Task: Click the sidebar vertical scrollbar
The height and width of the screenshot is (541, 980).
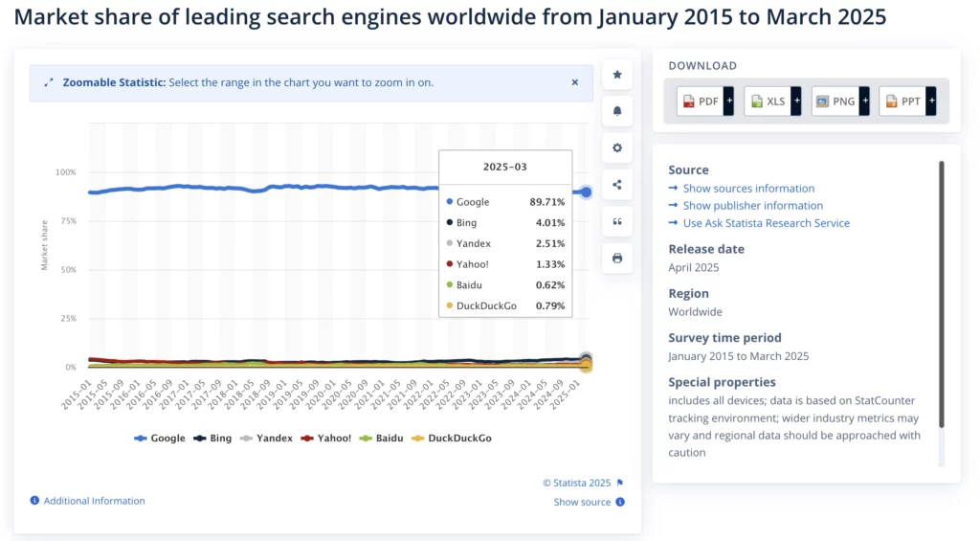Action: (x=942, y=294)
